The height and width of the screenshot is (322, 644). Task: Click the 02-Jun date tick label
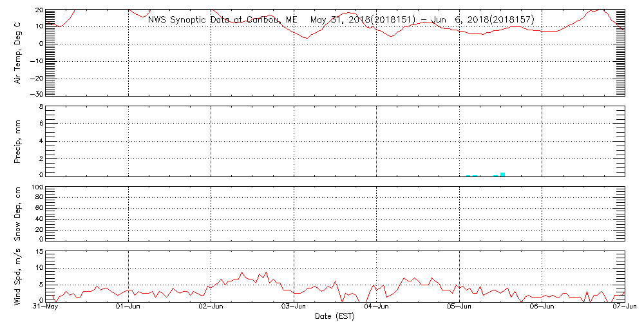(x=211, y=307)
